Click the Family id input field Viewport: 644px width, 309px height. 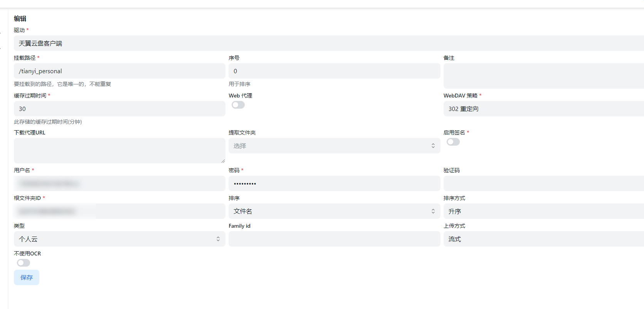[334, 239]
